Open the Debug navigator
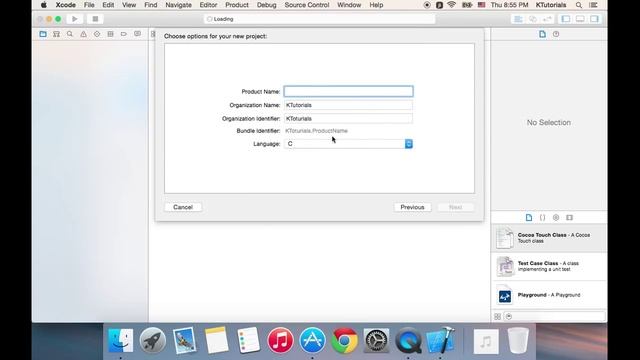The image size is (640, 360). click(110, 34)
